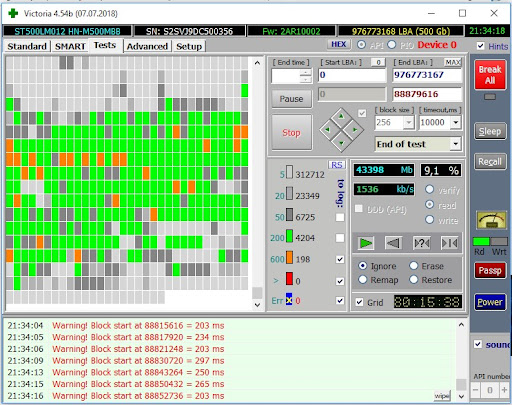Select the write radio button
Screen dimensions: 512x405
[x=430, y=219]
